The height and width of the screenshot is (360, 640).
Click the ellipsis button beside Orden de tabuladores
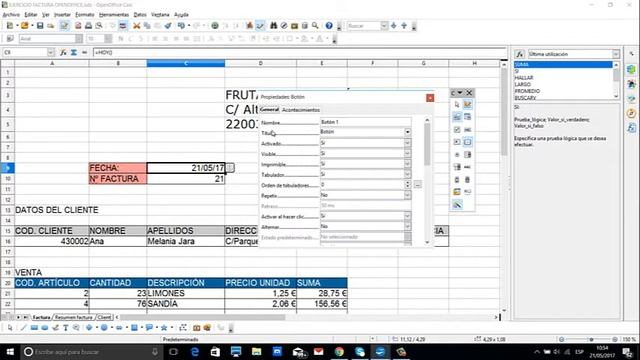pyautogui.click(x=418, y=185)
